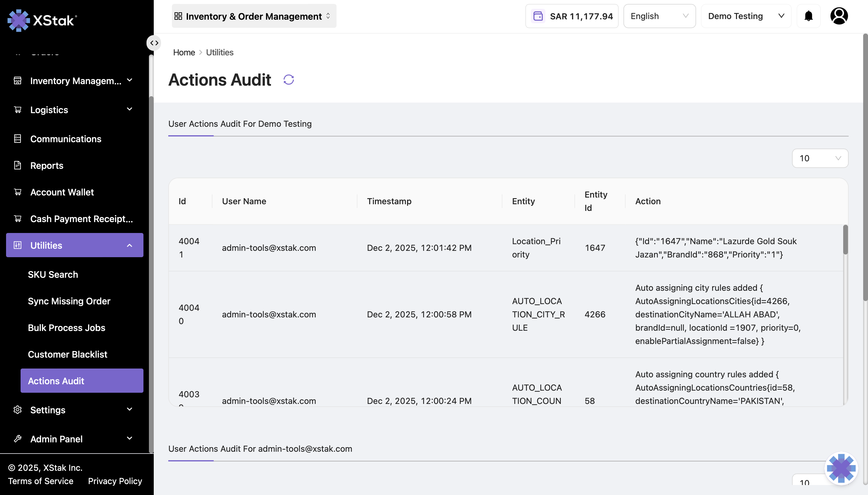Screen dimensions: 868x495
Task: Click the XStak logo
Action: [42, 20]
